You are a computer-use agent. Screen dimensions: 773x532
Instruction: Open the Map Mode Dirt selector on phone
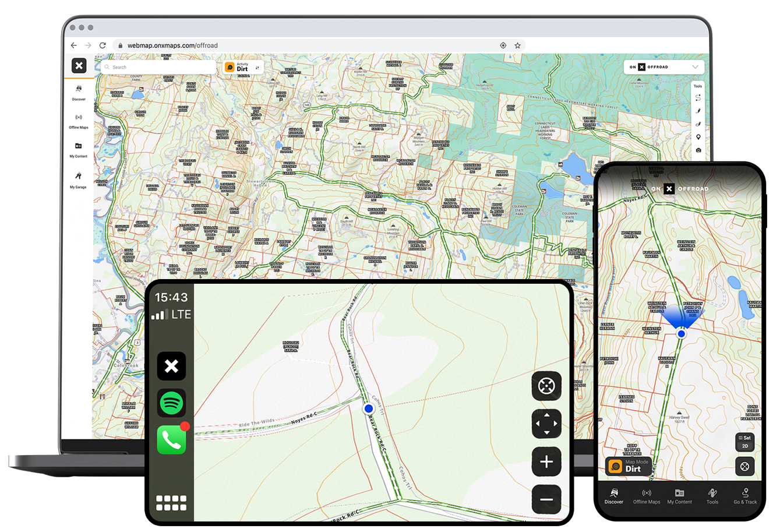(x=628, y=466)
